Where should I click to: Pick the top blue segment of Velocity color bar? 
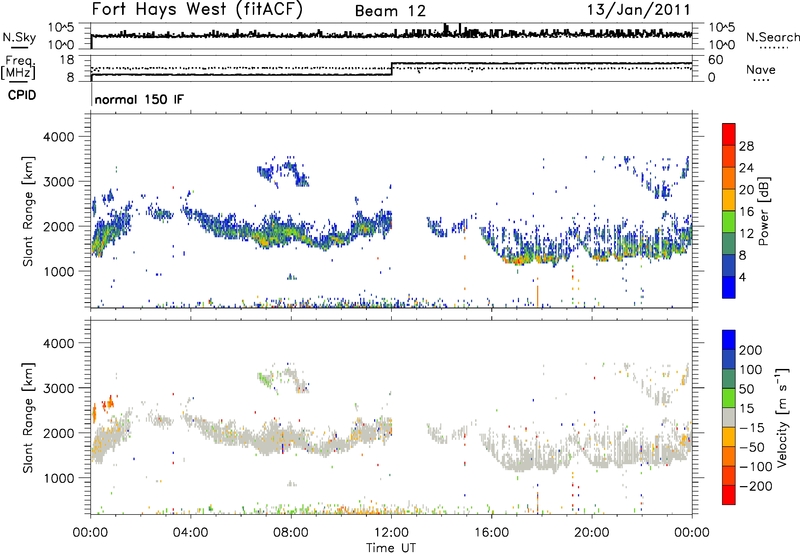(x=729, y=340)
